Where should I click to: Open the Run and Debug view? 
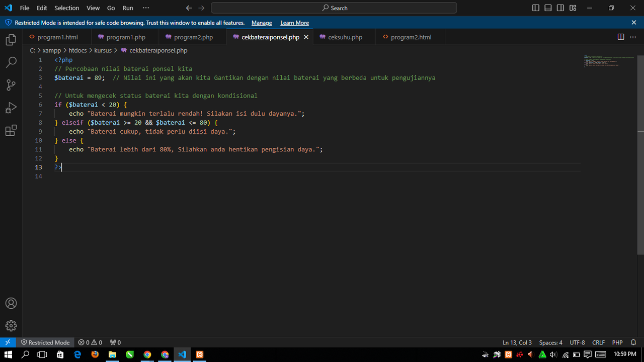pos(11,108)
